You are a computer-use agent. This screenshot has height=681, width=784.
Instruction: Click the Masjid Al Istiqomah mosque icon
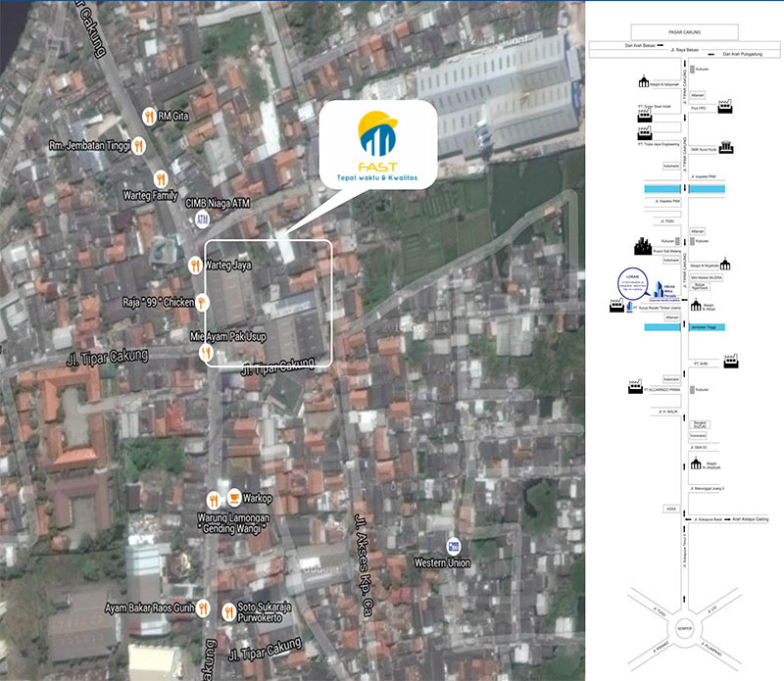point(642,85)
